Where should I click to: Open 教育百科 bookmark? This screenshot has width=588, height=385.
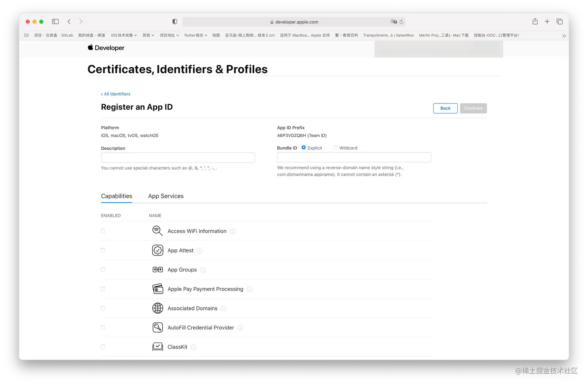[346, 35]
